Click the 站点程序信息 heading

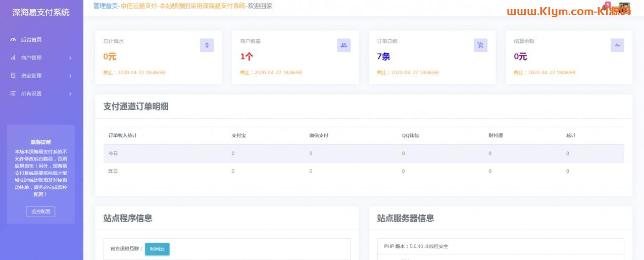tap(128, 218)
